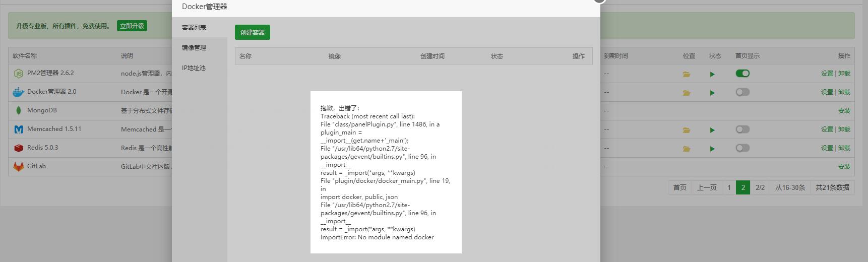The width and height of the screenshot is (868, 262).
Task: Go to page 1
Action: (729, 187)
